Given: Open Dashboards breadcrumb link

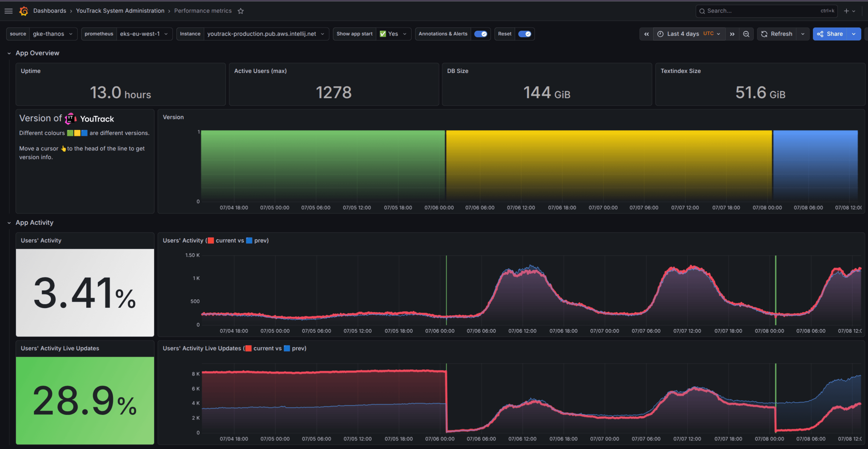Looking at the screenshot, I should click(x=50, y=11).
